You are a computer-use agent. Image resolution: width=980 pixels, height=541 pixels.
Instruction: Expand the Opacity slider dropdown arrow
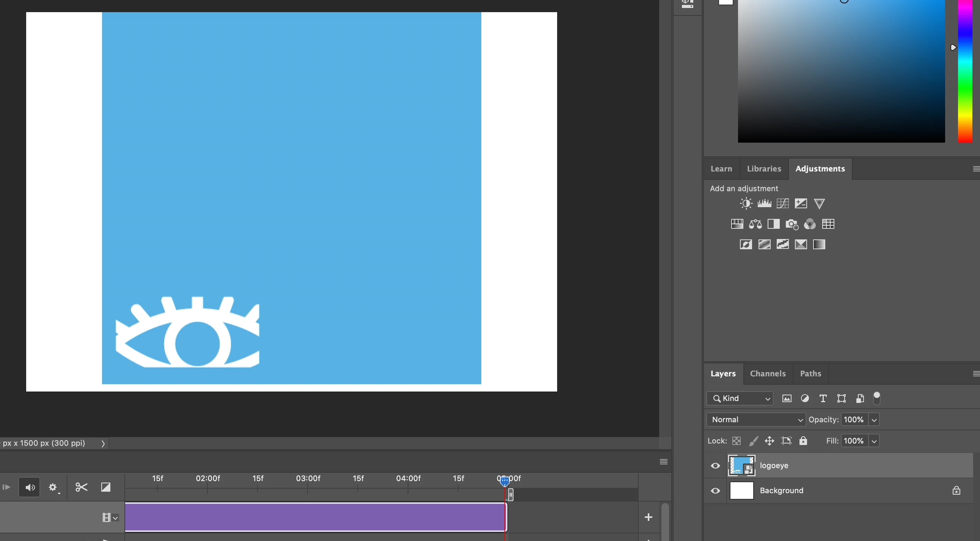874,420
